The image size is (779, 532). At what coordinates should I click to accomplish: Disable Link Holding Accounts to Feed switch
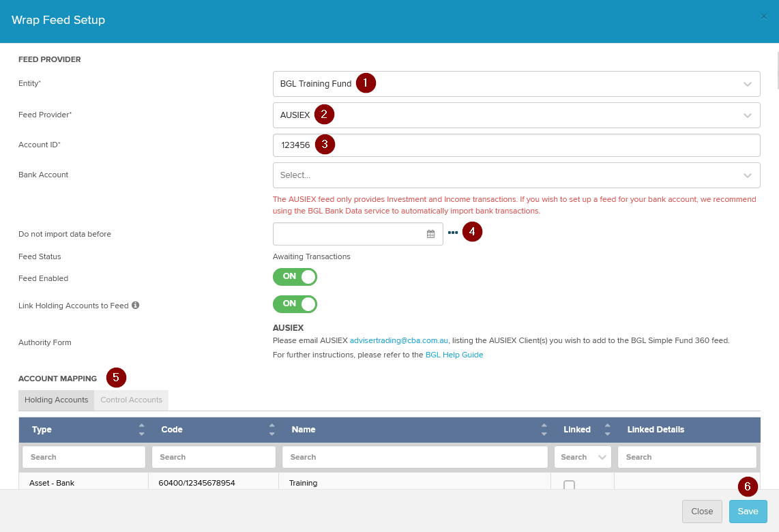click(295, 304)
